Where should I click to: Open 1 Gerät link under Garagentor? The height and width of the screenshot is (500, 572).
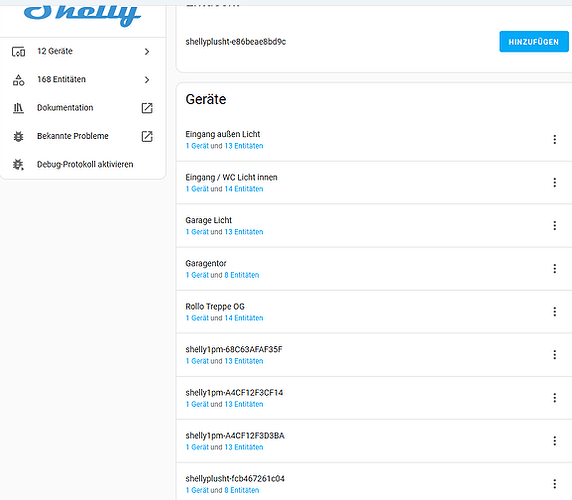point(197,275)
